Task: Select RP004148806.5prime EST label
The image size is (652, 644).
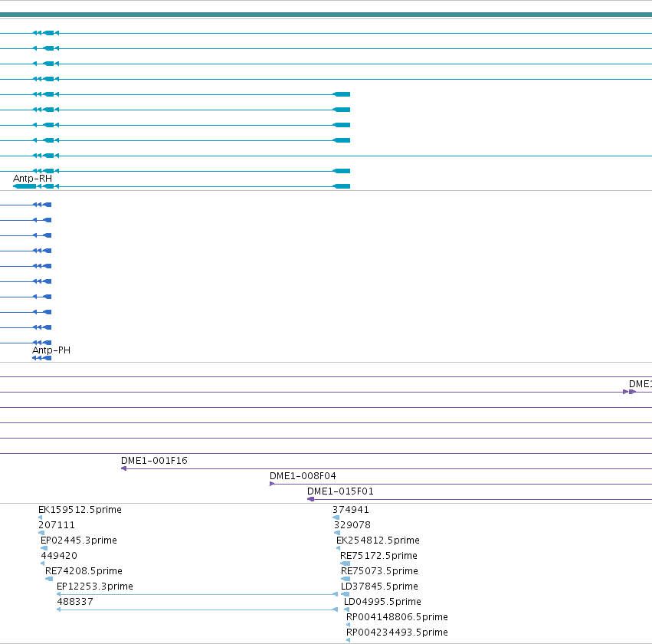Action: [397, 617]
